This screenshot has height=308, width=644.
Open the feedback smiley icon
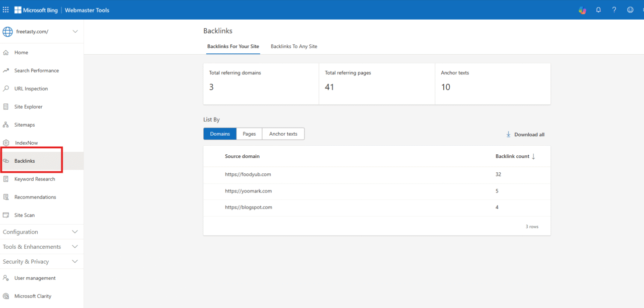click(x=630, y=10)
